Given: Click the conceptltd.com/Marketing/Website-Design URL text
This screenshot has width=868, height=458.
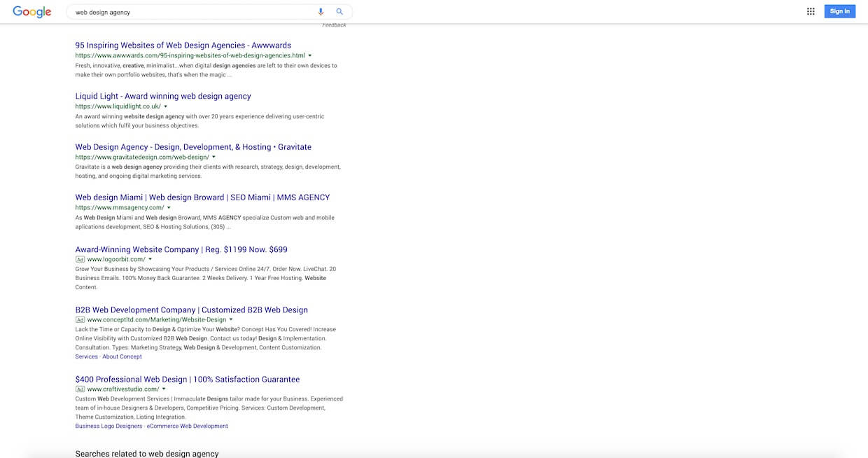Looking at the screenshot, I should pyautogui.click(x=157, y=319).
